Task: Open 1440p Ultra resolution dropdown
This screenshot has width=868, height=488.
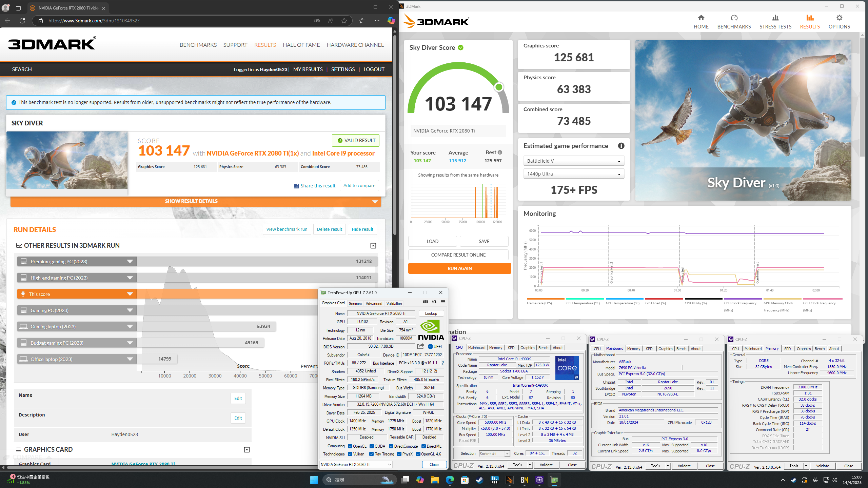Action: 574,174
